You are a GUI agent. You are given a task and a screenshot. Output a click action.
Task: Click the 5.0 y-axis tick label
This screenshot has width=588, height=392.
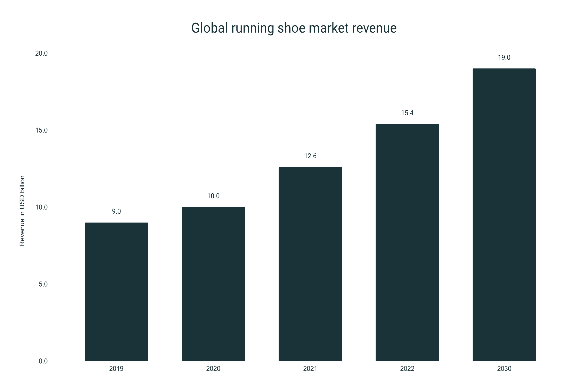pos(43,284)
